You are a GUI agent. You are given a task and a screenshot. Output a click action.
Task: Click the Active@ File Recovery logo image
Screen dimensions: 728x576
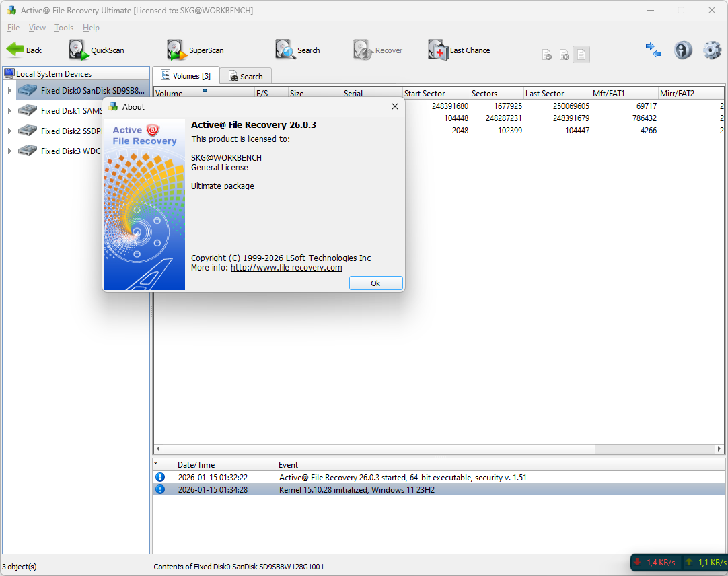click(145, 205)
